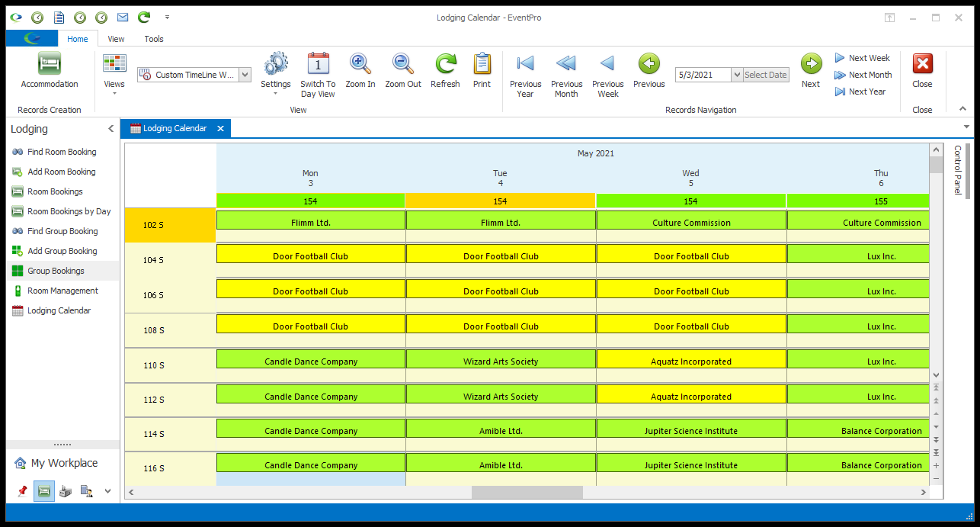Click the document icon in title bar
This screenshot has width=980, height=527.
pyautogui.click(x=59, y=17)
